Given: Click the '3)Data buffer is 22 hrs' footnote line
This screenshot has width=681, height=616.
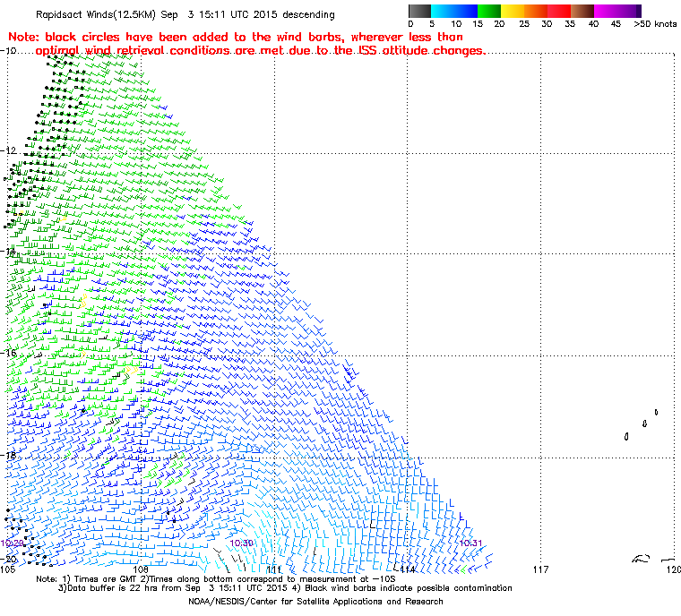Looking at the screenshot, I should (x=285, y=588).
